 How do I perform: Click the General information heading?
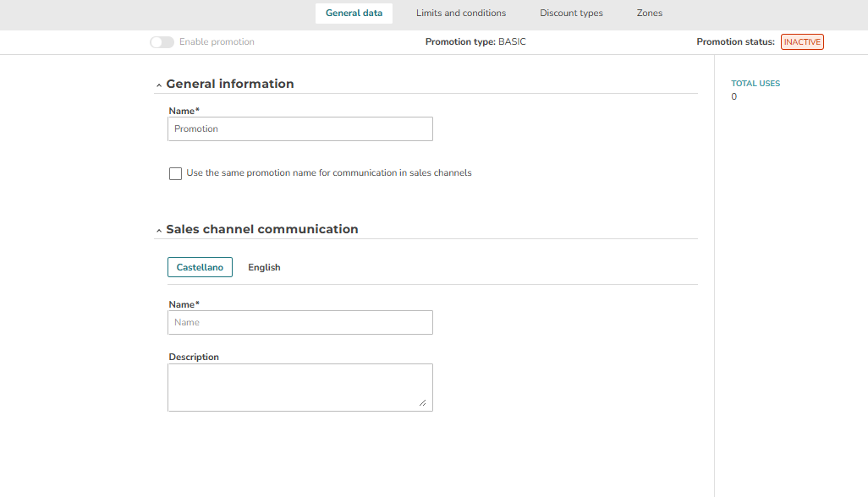230,84
